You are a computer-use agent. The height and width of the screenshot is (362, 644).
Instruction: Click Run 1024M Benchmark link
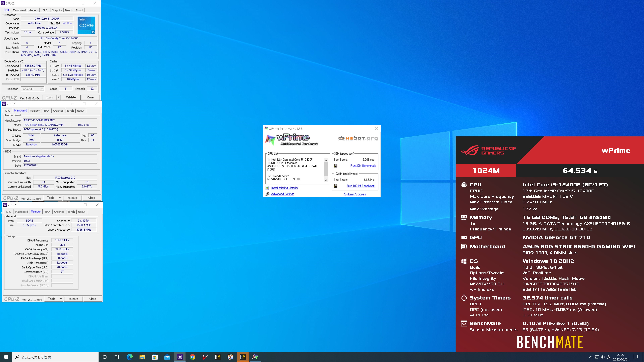(361, 186)
